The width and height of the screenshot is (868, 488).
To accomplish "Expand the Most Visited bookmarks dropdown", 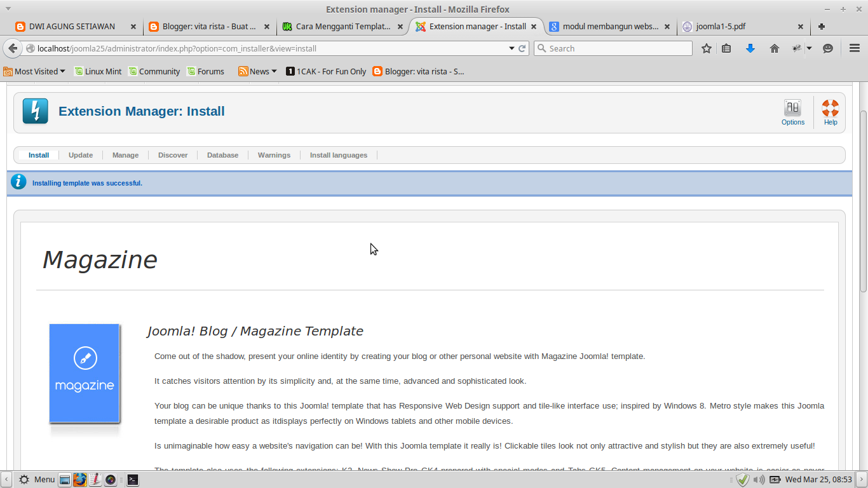I will 35,71.
